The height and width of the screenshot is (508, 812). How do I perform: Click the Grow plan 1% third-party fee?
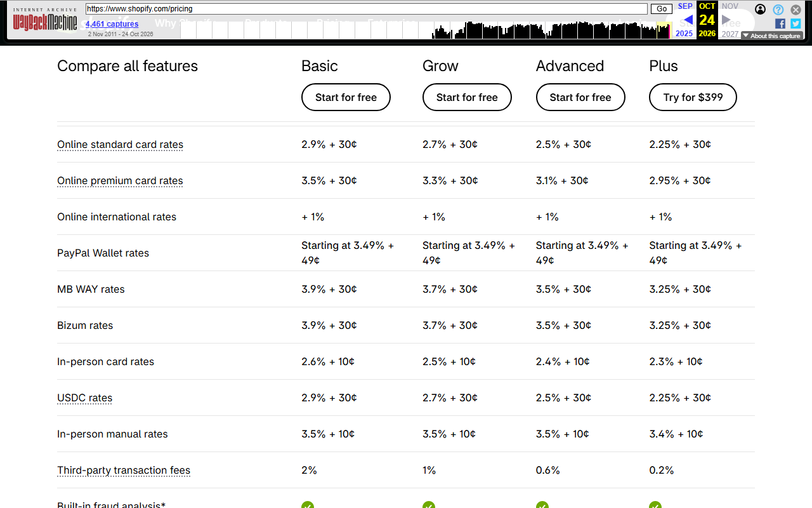click(x=429, y=471)
